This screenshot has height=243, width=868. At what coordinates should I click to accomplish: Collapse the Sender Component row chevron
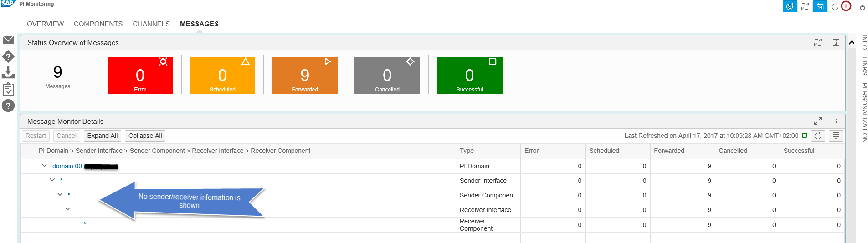pos(60,194)
